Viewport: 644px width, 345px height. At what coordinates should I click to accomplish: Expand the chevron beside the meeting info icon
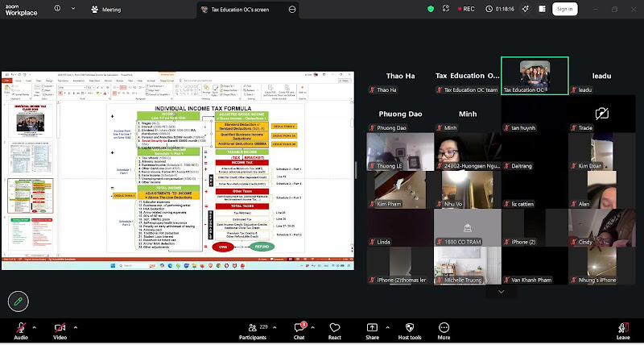(x=73, y=9)
